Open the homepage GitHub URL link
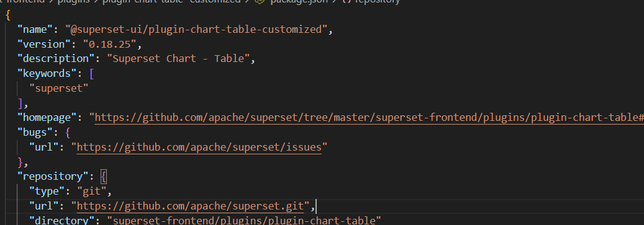Image resolution: width=644 pixels, height=225 pixels. (x=370, y=118)
